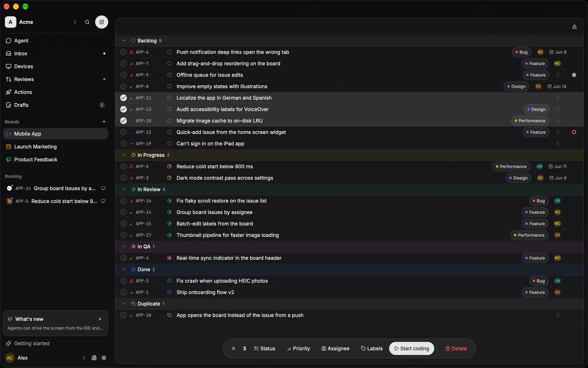Open settings gear next to Alex
The width and height of the screenshot is (588, 368).
tap(104, 358)
